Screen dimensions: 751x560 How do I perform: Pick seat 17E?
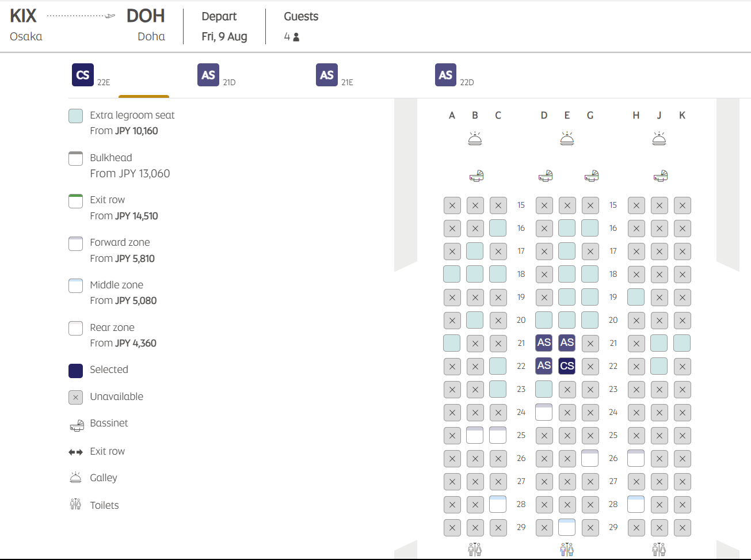click(567, 251)
